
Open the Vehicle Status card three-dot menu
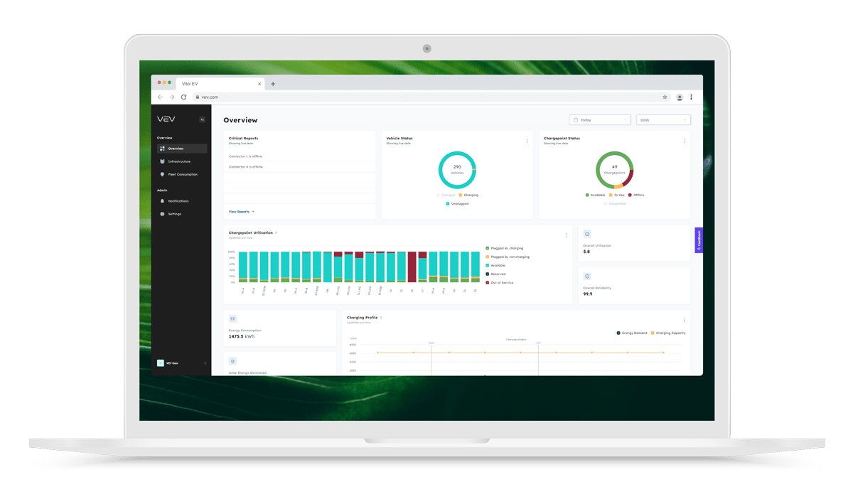[527, 139]
